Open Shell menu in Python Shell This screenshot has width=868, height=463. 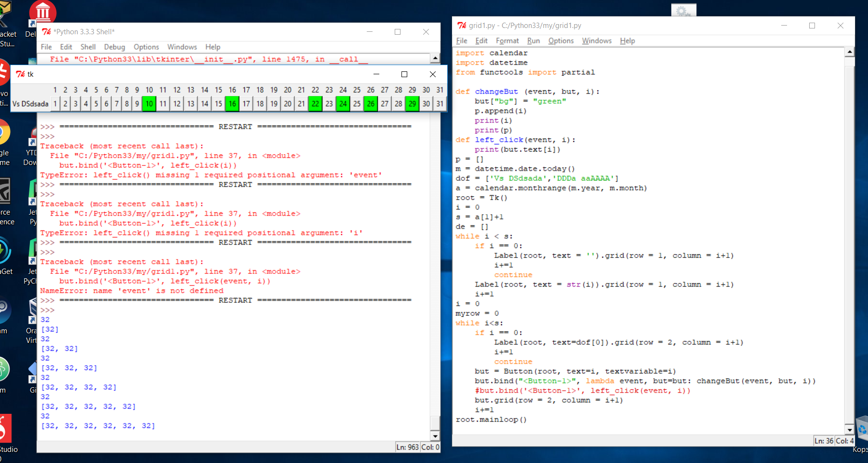pos(88,47)
